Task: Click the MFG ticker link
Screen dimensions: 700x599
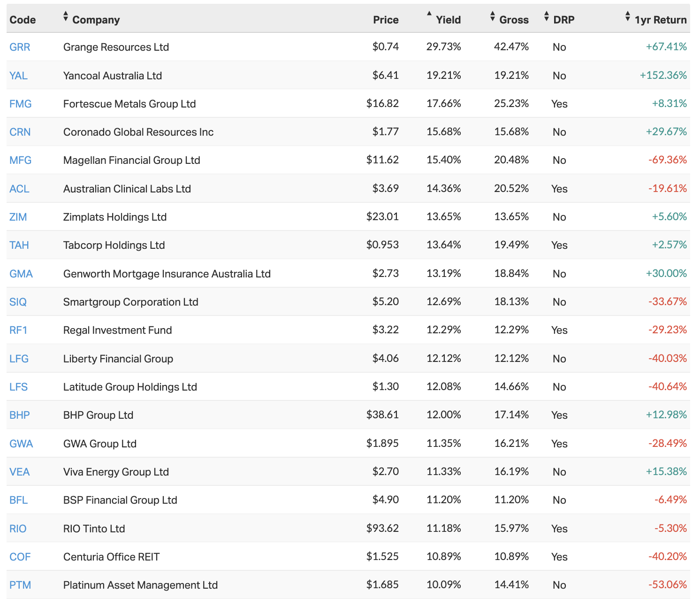Action: [21, 160]
